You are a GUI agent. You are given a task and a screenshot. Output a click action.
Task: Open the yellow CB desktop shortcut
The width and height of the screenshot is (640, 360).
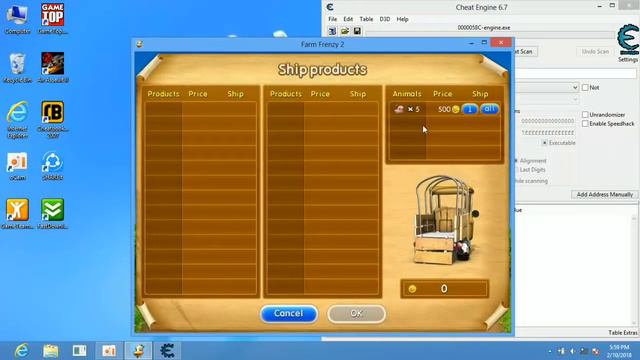(53, 119)
